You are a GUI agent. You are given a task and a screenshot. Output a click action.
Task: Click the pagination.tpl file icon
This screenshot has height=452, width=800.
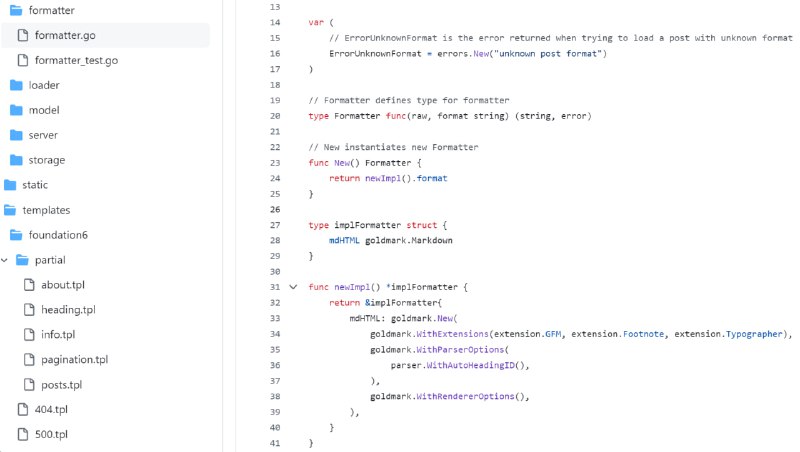[x=29, y=360]
